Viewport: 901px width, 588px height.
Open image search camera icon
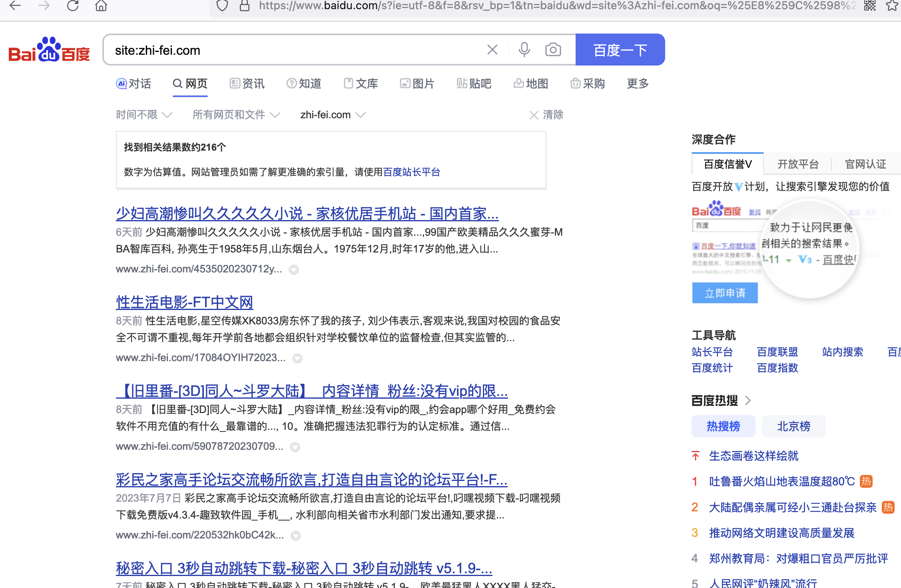pyautogui.click(x=553, y=50)
